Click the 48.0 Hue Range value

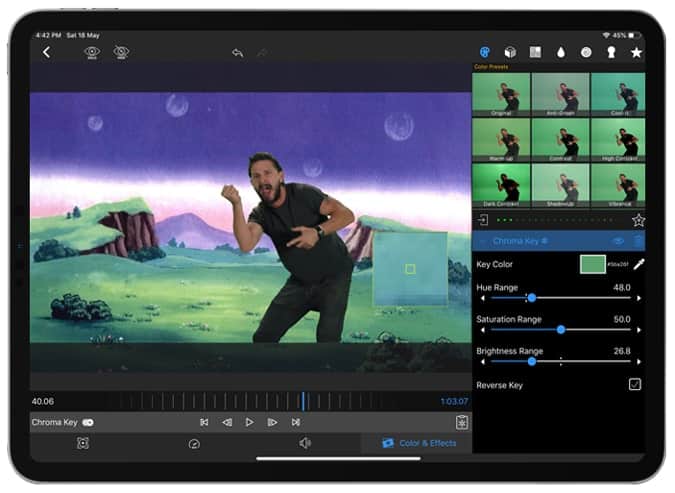tap(622, 288)
